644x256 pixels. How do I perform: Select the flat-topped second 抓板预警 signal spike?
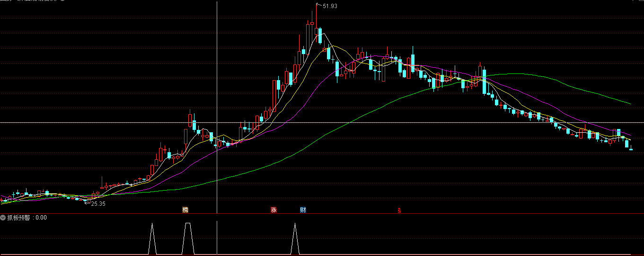(188, 238)
